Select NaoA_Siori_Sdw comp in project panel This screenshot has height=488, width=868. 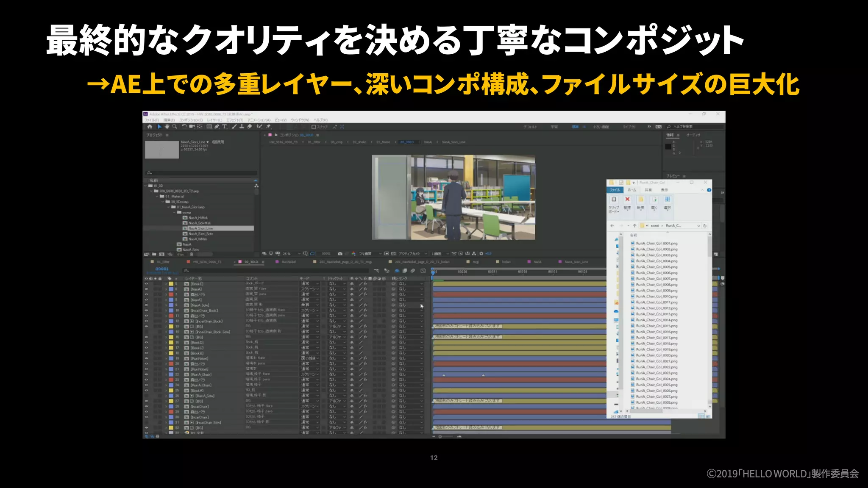[x=200, y=234]
